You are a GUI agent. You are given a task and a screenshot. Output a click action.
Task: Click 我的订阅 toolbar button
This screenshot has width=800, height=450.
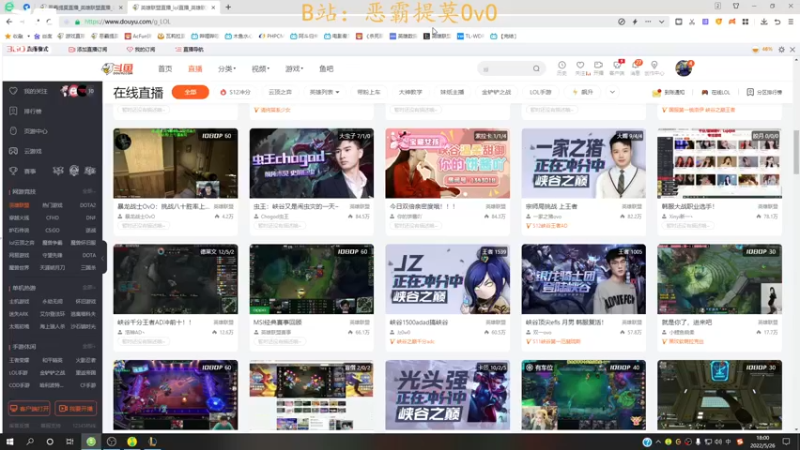coord(141,49)
